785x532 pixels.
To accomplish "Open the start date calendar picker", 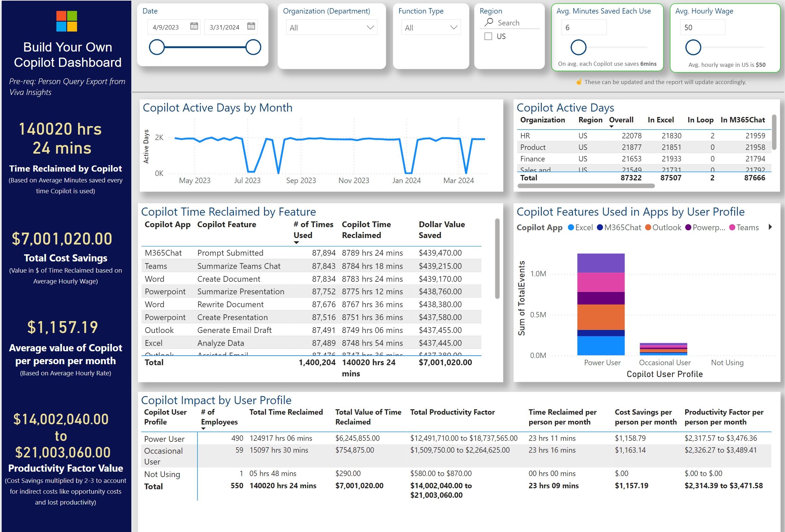I will coord(194,26).
